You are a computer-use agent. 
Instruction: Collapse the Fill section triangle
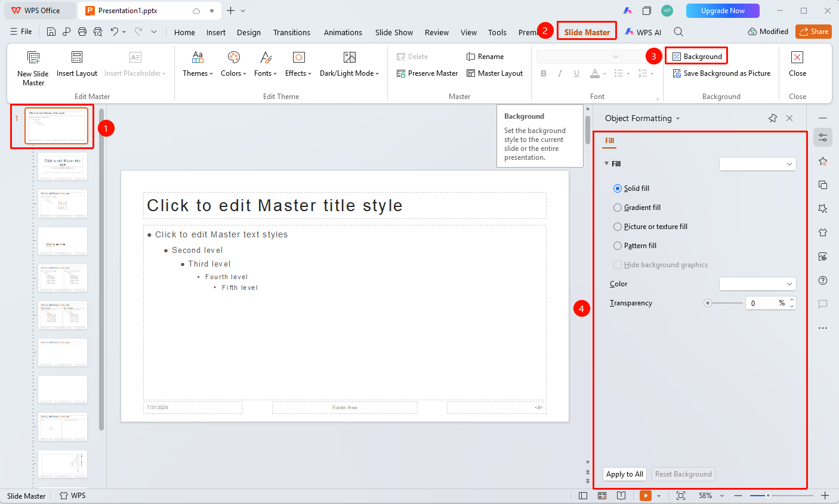(x=607, y=163)
